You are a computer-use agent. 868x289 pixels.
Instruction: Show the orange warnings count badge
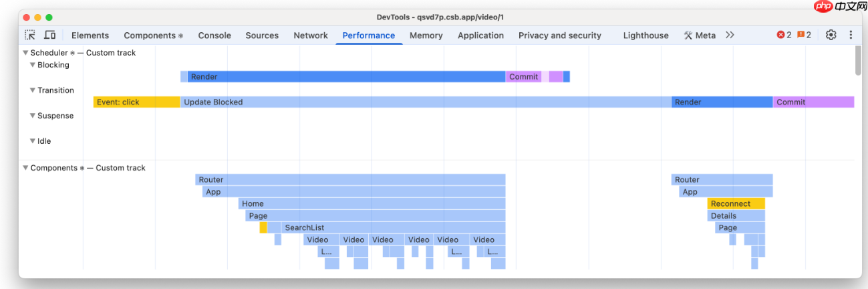(x=804, y=35)
